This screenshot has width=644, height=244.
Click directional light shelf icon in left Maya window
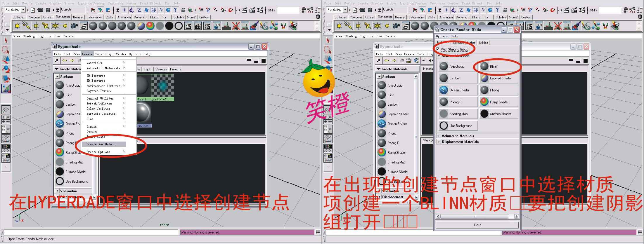26,26
